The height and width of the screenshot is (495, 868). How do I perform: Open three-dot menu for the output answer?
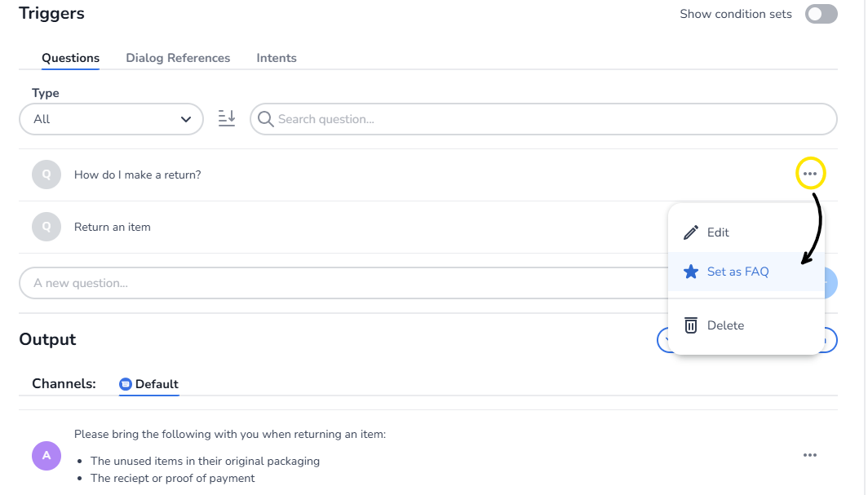click(x=809, y=455)
